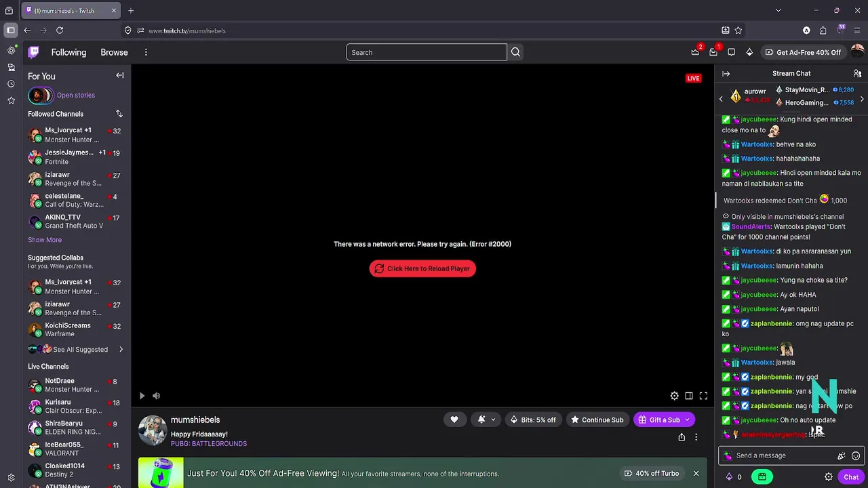This screenshot has width=868, height=488.
Task: Focus the Search input field
Action: click(427, 52)
